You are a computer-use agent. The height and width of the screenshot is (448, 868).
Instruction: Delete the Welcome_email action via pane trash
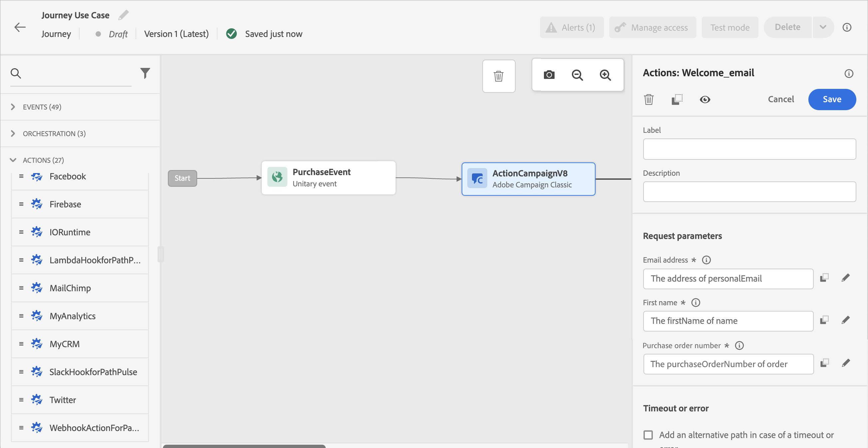[649, 100]
